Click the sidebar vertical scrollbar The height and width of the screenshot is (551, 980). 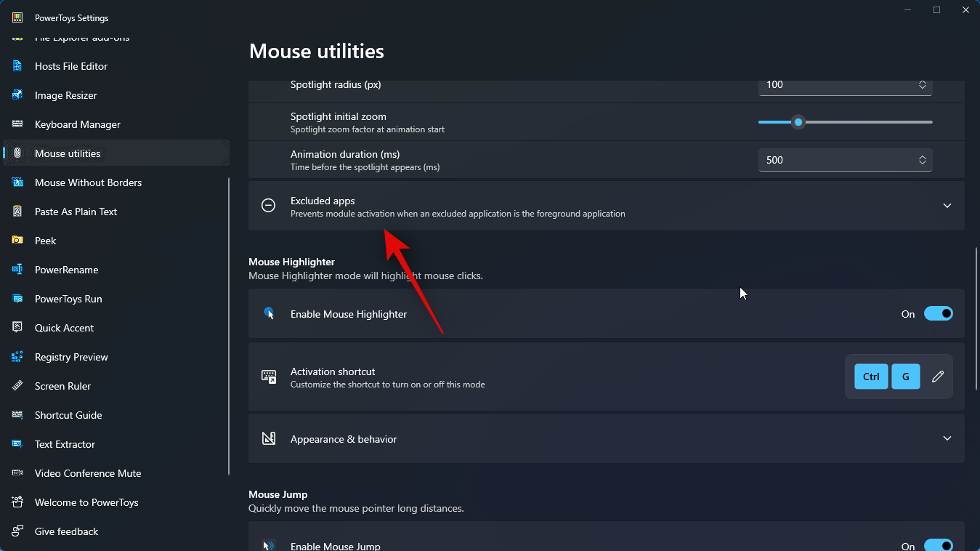pos(230,326)
